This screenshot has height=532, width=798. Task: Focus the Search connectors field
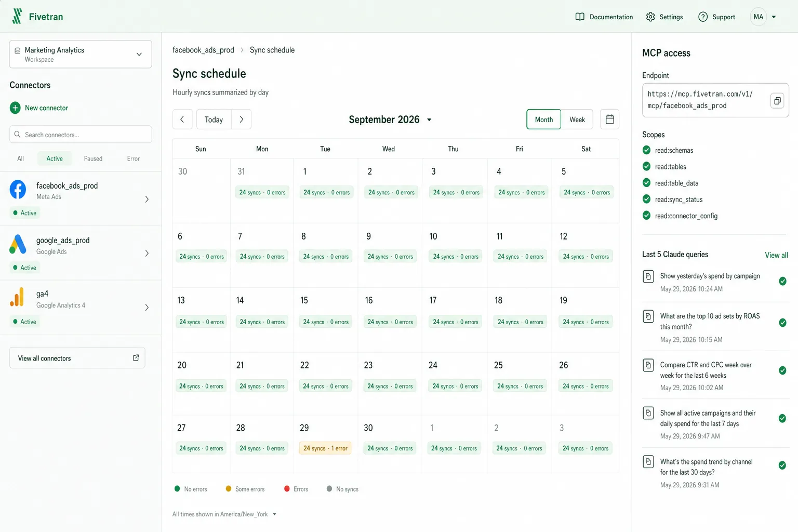pyautogui.click(x=81, y=135)
